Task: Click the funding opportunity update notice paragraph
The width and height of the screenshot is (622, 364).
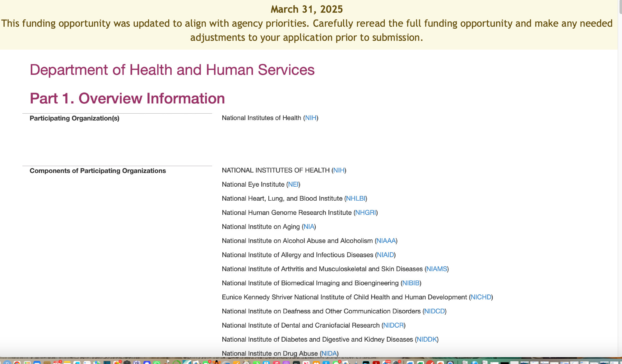Action: tap(307, 30)
